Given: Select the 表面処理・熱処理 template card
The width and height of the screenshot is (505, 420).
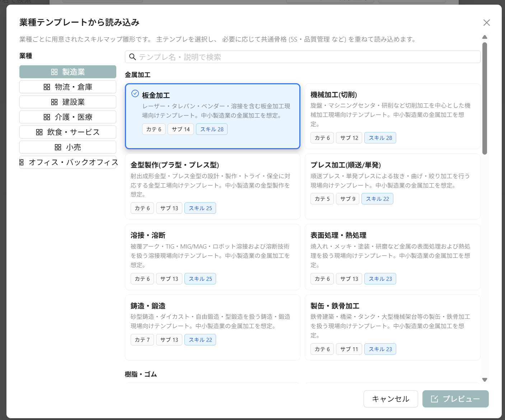Looking at the screenshot, I should 393,257.
